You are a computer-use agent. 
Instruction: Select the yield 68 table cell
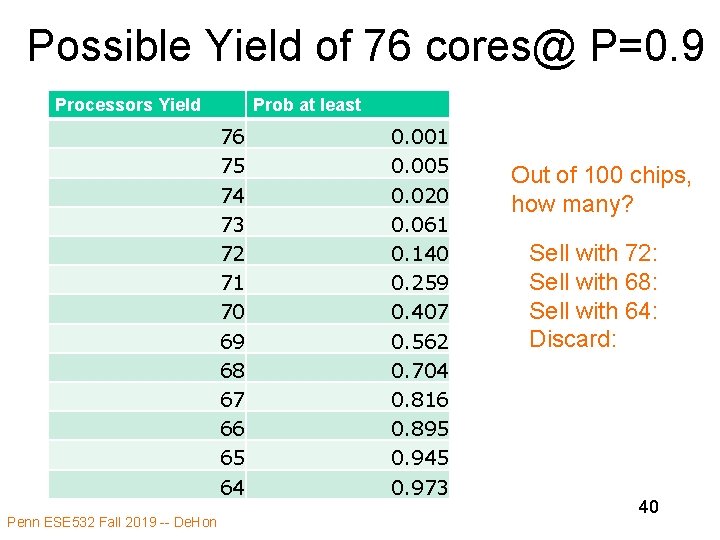tap(232, 370)
